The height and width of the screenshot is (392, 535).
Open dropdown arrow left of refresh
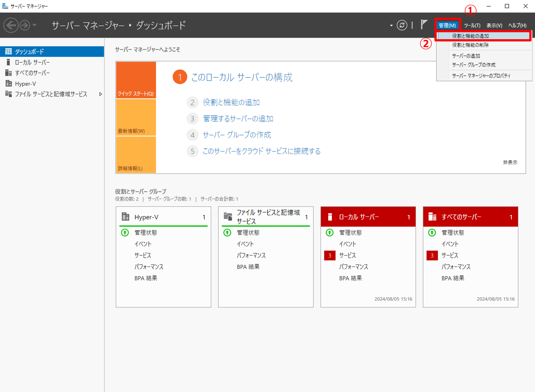pos(391,25)
